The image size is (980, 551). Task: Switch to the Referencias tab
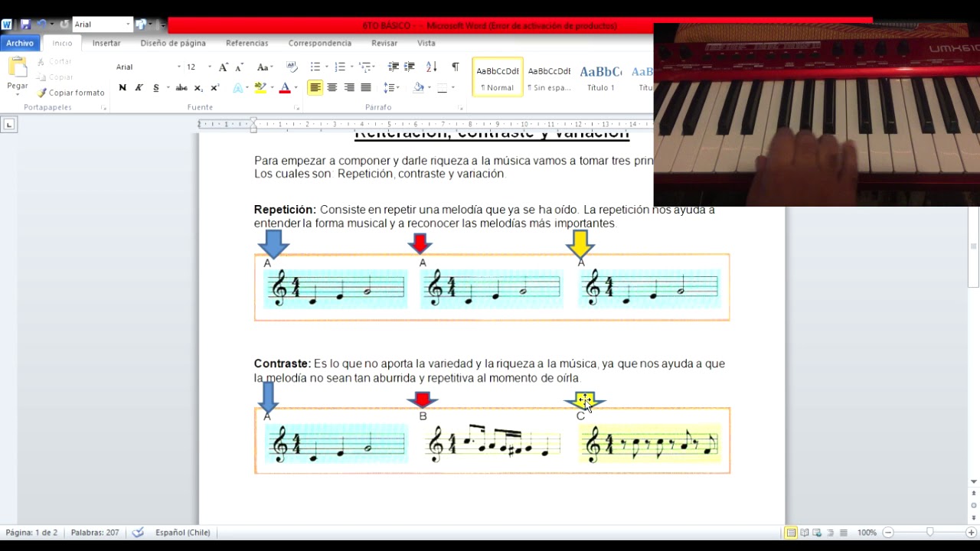coord(247,44)
